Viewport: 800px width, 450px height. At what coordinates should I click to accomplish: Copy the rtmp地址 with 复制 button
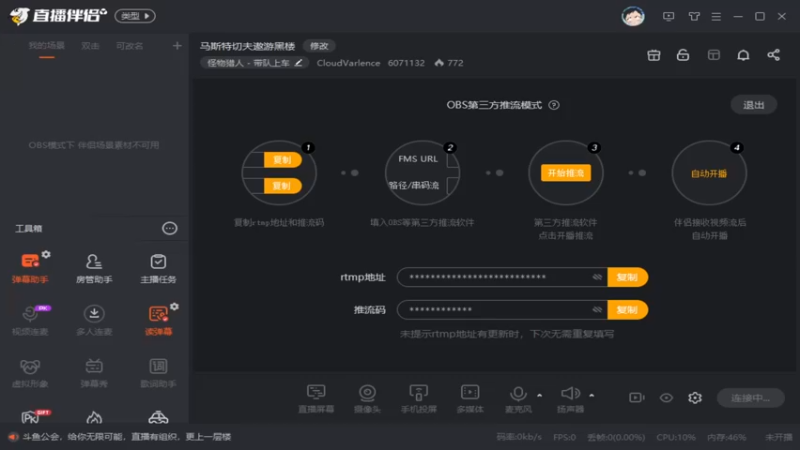point(627,277)
